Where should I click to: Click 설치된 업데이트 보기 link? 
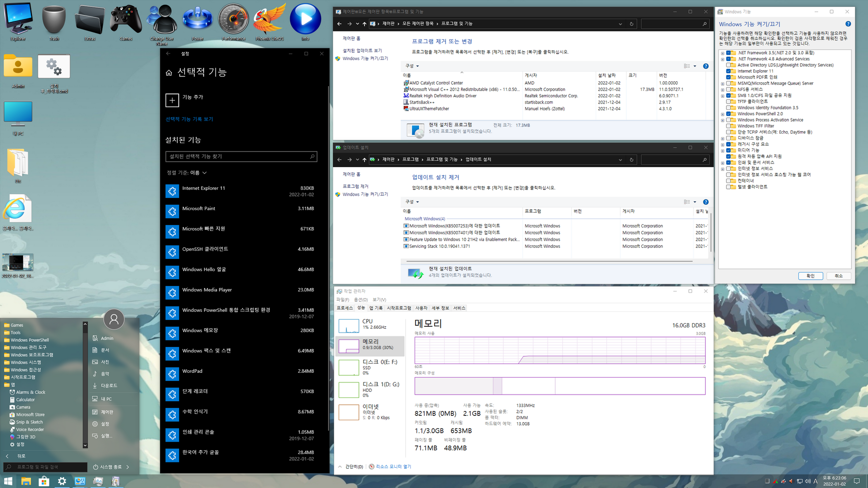pos(362,50)
